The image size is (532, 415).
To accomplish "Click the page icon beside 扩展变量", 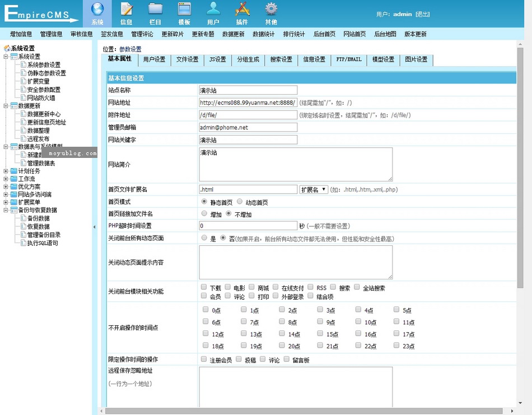I will tap(24, 81).
